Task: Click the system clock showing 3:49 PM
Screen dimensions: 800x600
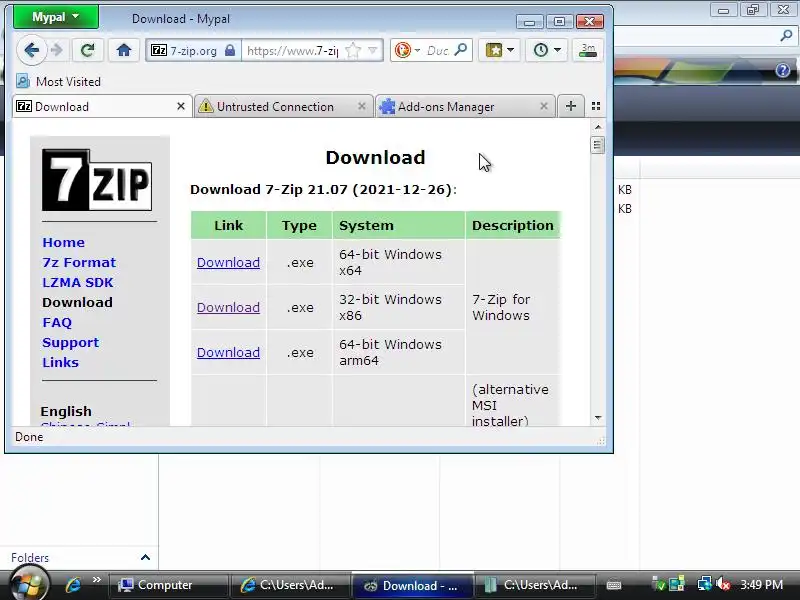Action: (x=762, y=585)
